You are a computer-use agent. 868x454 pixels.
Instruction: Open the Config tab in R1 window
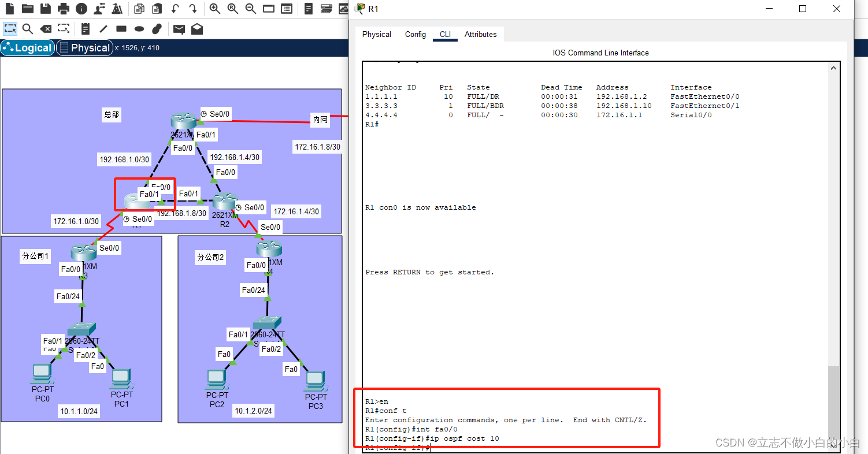pyautogui.click(x=415, y=35)
